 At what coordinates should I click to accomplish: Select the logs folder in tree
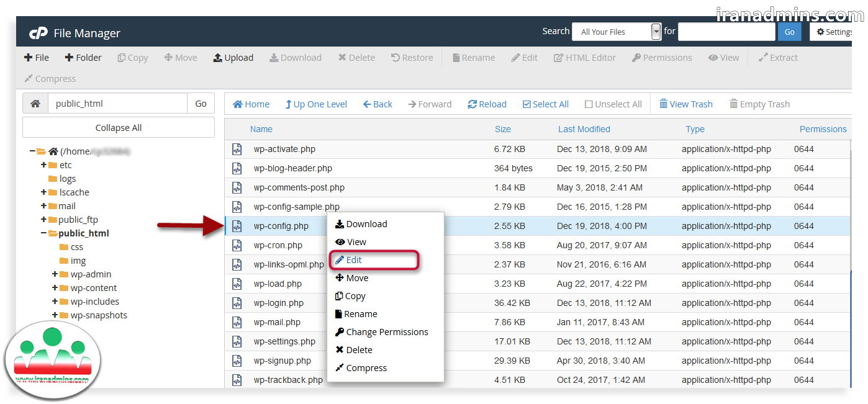click(x=67, y=179)
